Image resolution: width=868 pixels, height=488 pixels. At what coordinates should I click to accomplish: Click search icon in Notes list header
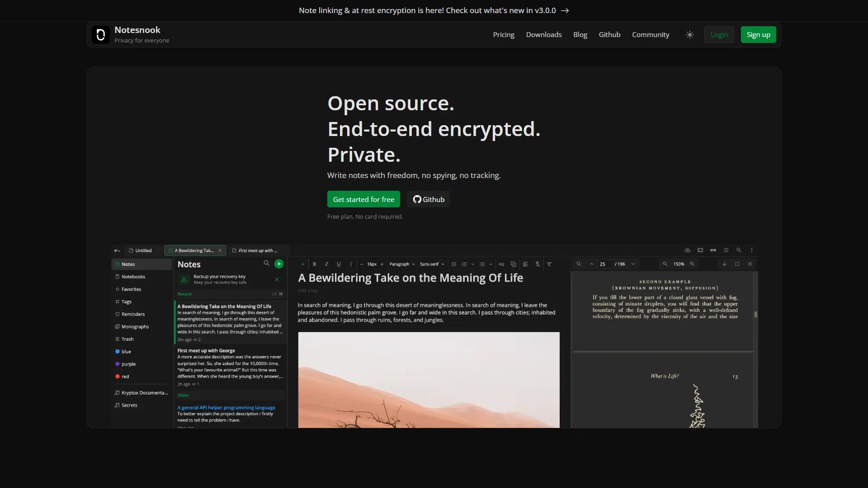(266, 263)
